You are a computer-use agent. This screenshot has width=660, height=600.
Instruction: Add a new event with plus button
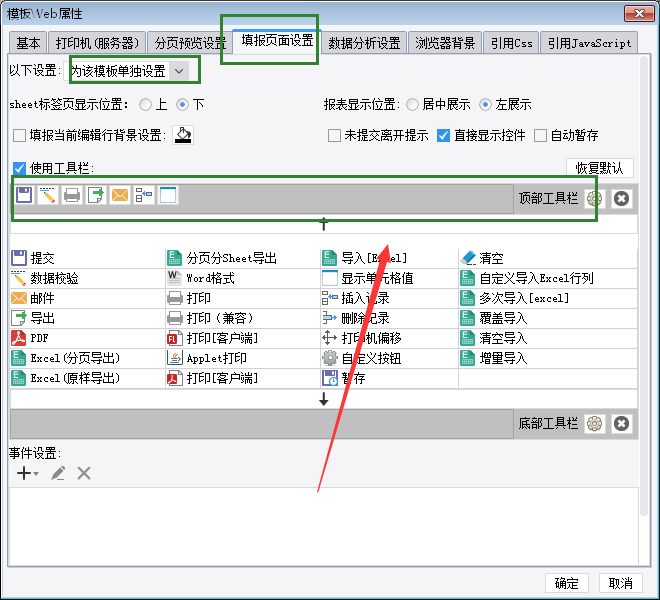(27, 473)
